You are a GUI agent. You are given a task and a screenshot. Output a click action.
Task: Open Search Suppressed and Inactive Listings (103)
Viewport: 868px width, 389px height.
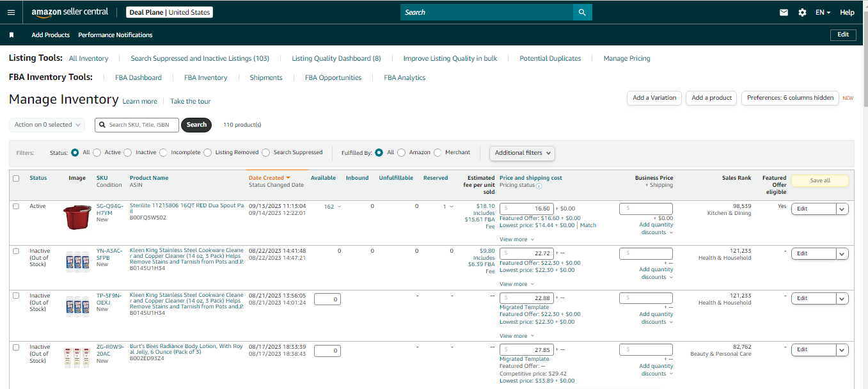coord(200,58)
